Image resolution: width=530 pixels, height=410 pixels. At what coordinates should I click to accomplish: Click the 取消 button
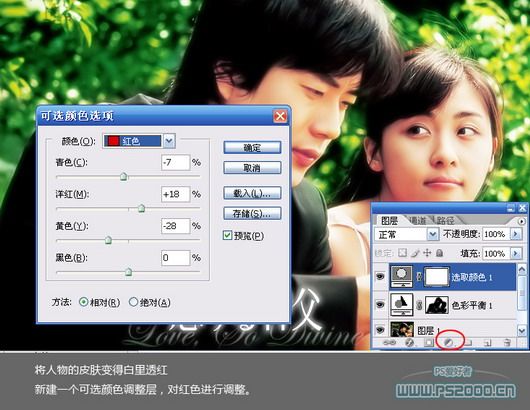pos(252,168)
